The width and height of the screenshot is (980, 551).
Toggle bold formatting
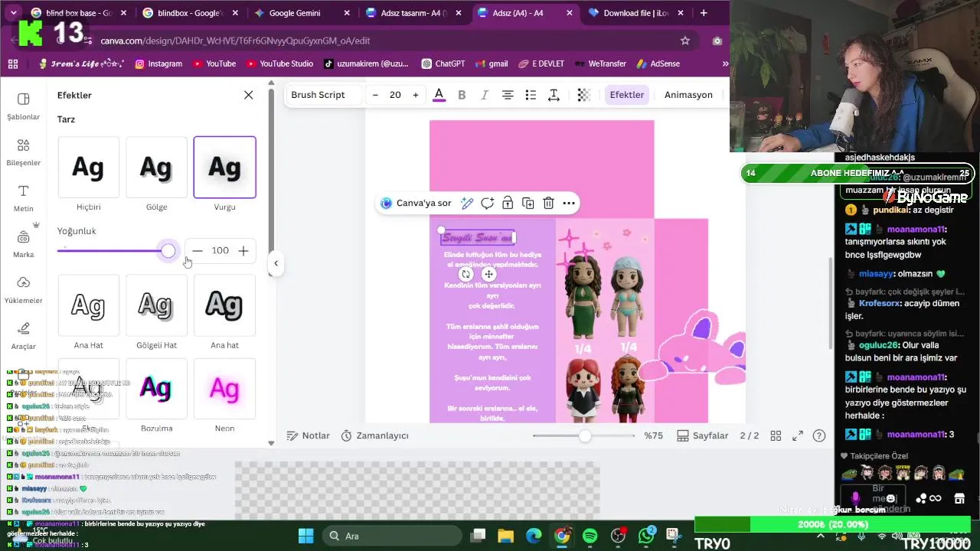pos(462,95)
